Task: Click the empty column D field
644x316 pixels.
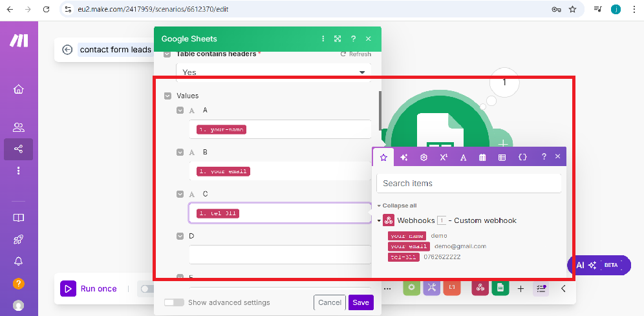Action: [x=280, y=255]
